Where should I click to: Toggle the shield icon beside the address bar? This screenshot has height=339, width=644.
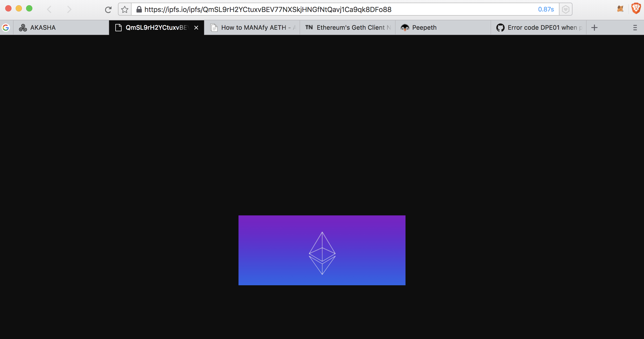[x=565, y=10]
